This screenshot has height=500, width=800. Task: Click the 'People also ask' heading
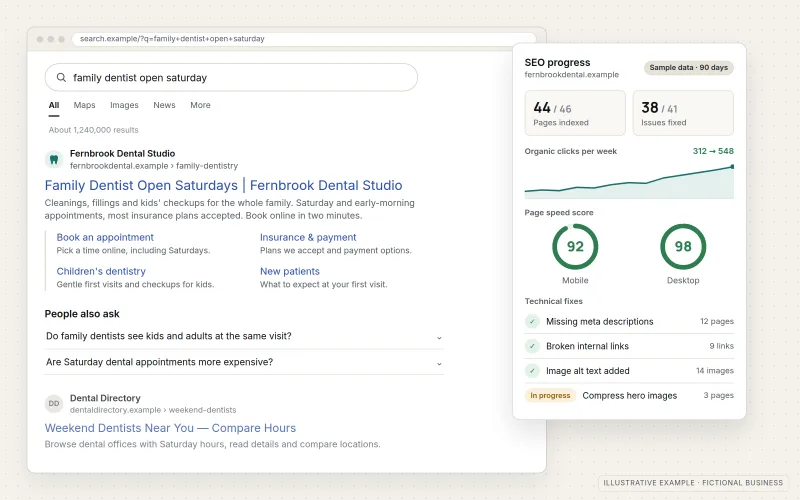click(x=82, y=314)
